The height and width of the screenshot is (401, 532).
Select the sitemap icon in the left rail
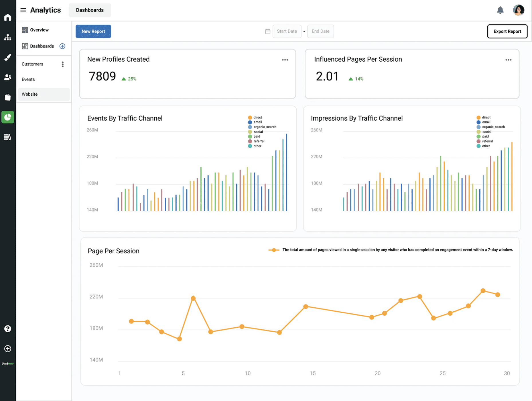click(x=8, y=37)
